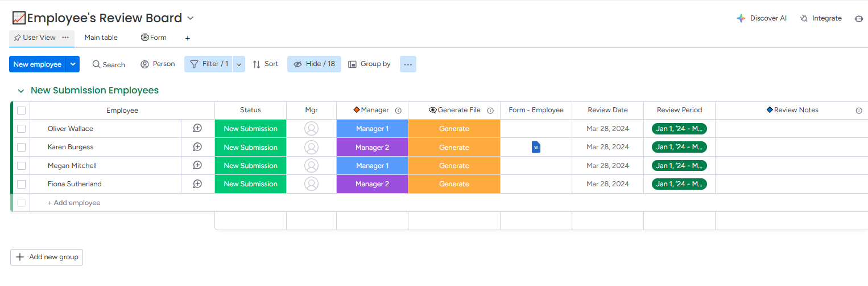Assign person avatar in Fiona Sutherland row

311,184
